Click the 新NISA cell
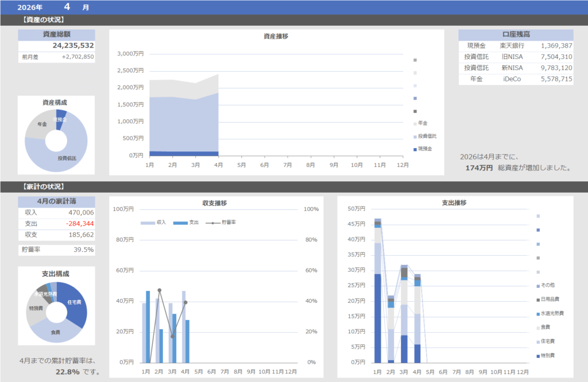The height and width of the screenshot is (382, 588). tap(512, 68)
